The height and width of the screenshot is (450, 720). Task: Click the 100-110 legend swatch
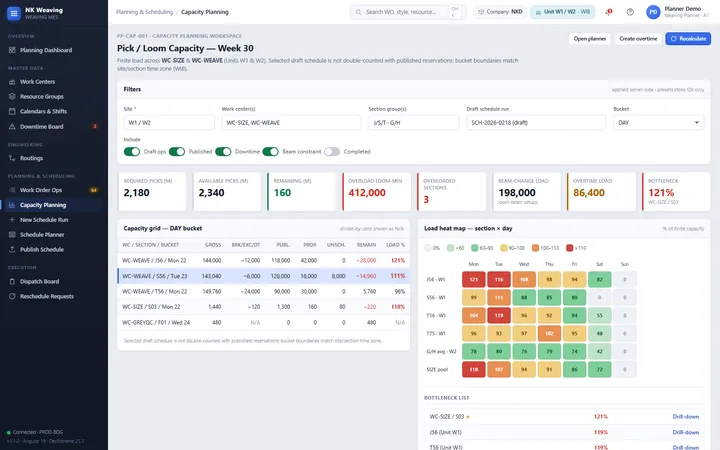[535, 248]
